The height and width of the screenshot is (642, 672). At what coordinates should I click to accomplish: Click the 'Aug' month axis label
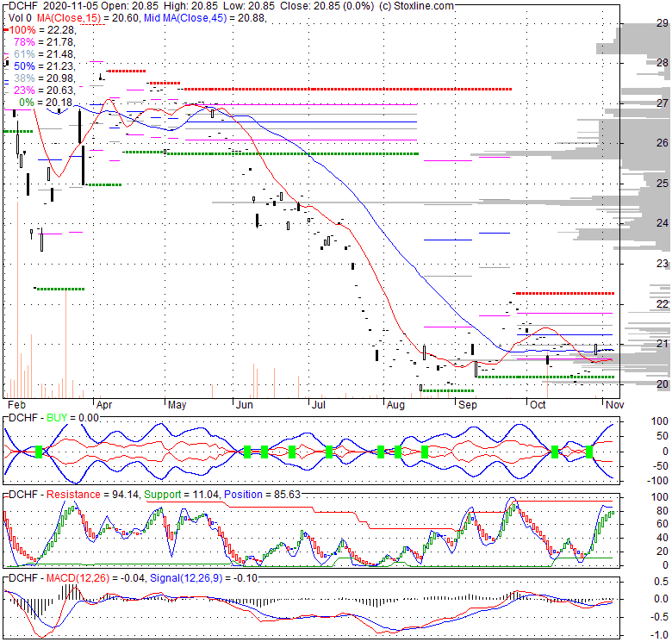point(395,405)
